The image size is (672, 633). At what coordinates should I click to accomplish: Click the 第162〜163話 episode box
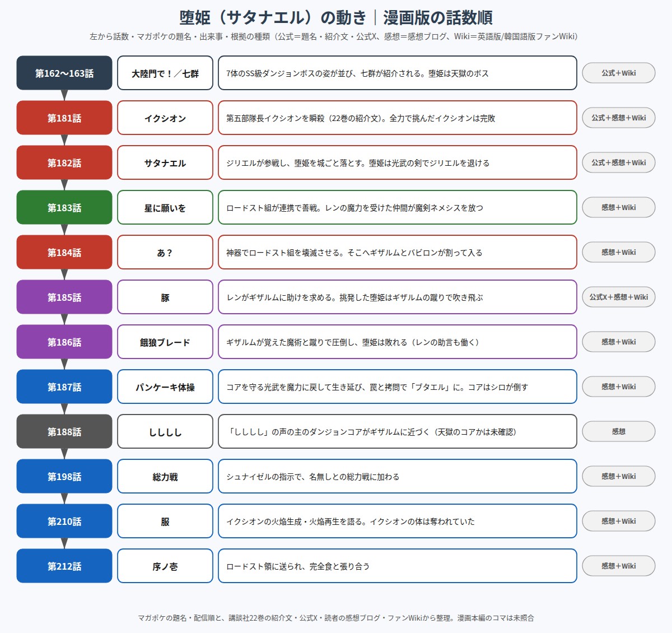[64, 73]
